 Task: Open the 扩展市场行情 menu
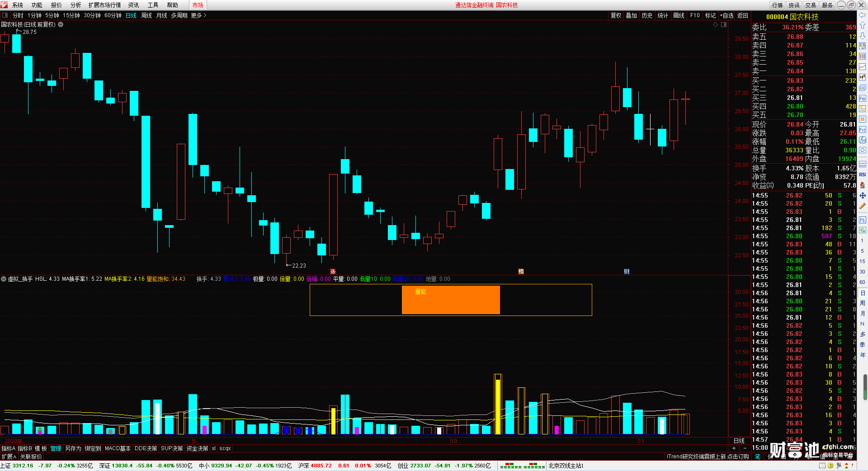pyautogui.click(x=104, y=5)
